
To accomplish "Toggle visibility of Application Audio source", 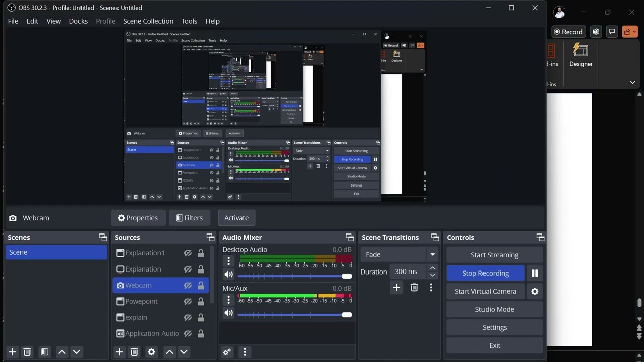I will click(x=188, y=333).
